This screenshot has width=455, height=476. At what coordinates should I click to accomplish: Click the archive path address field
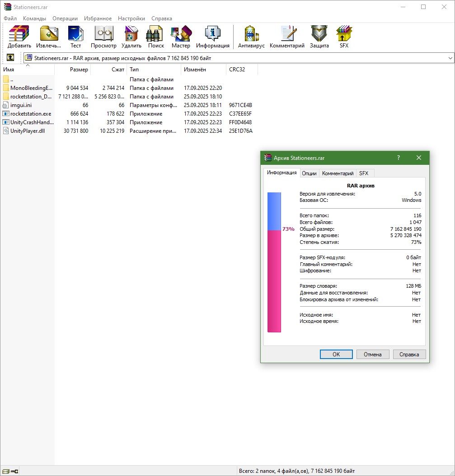tap(239, 58)
